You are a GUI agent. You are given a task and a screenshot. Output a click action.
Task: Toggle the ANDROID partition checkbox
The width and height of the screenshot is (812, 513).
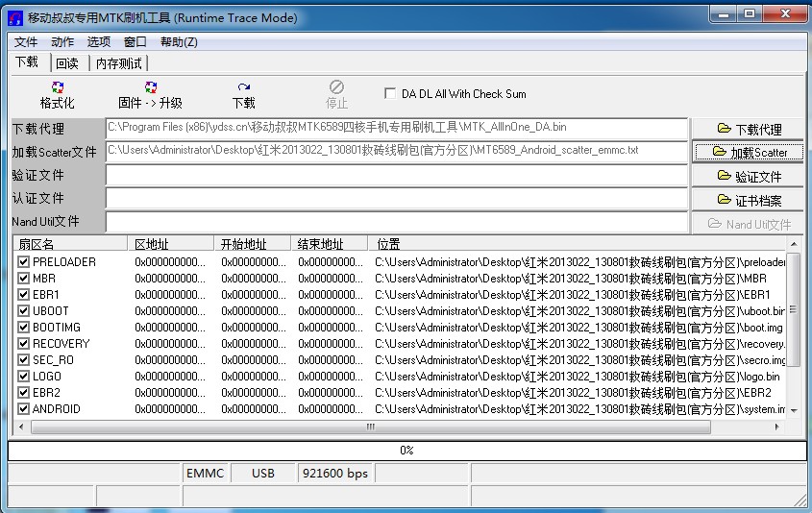coord(23,409)
